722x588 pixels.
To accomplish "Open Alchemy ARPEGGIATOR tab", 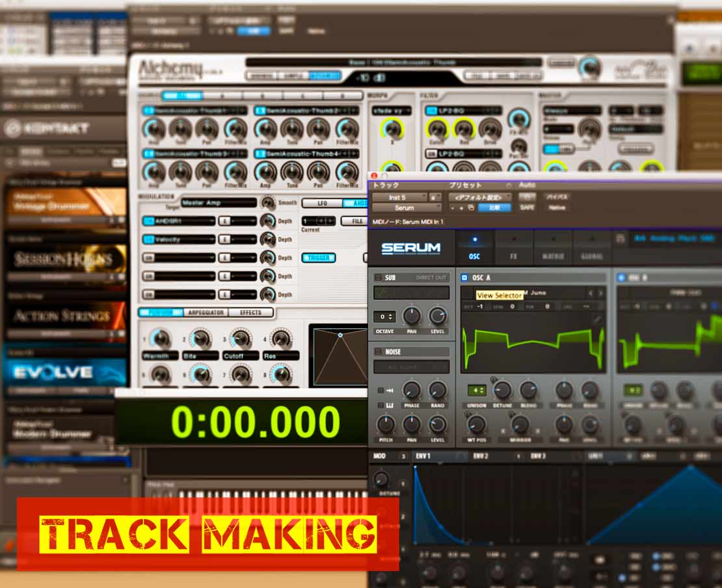I will click(206, 313).
